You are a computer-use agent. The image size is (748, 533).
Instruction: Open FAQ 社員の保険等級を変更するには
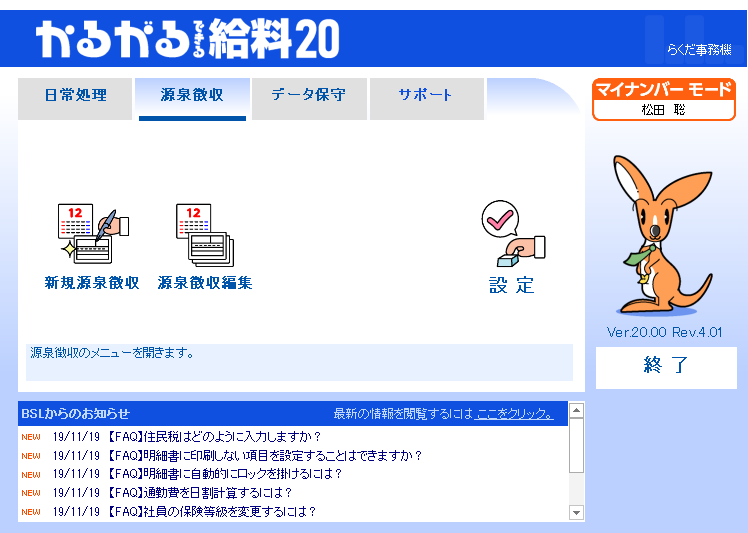point(210,512)
